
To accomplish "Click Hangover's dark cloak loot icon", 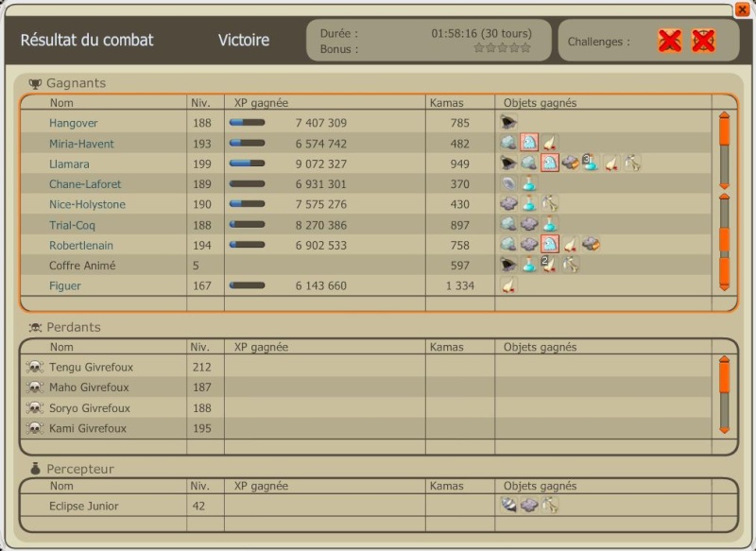I will [x=508, y=123].
